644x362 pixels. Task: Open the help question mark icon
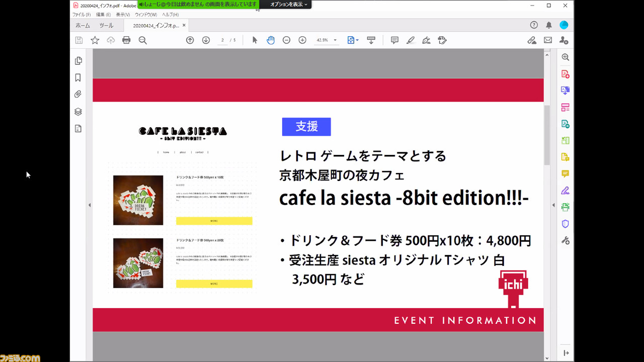534,25
